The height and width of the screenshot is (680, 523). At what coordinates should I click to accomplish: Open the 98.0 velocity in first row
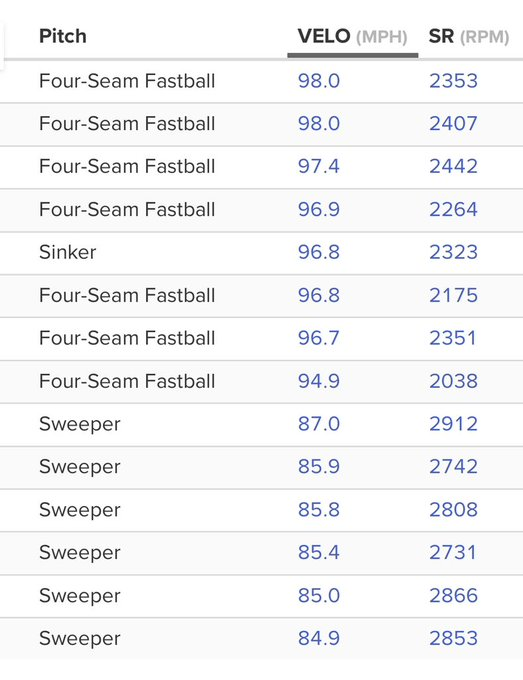(319, 81)
